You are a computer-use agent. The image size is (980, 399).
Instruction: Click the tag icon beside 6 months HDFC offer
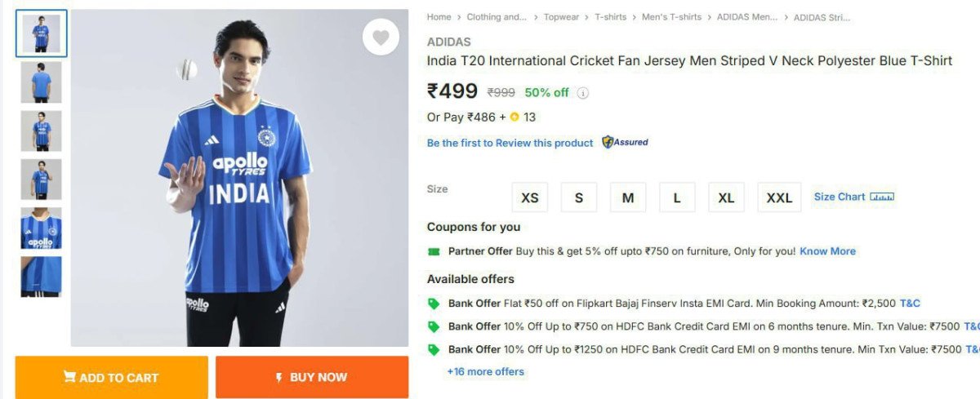coord(434,326)
